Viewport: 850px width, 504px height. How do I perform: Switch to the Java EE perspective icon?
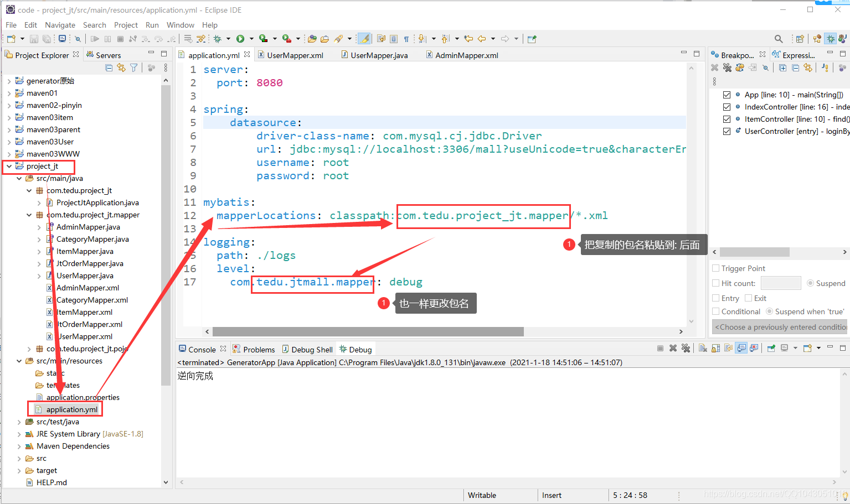(817, 39)
